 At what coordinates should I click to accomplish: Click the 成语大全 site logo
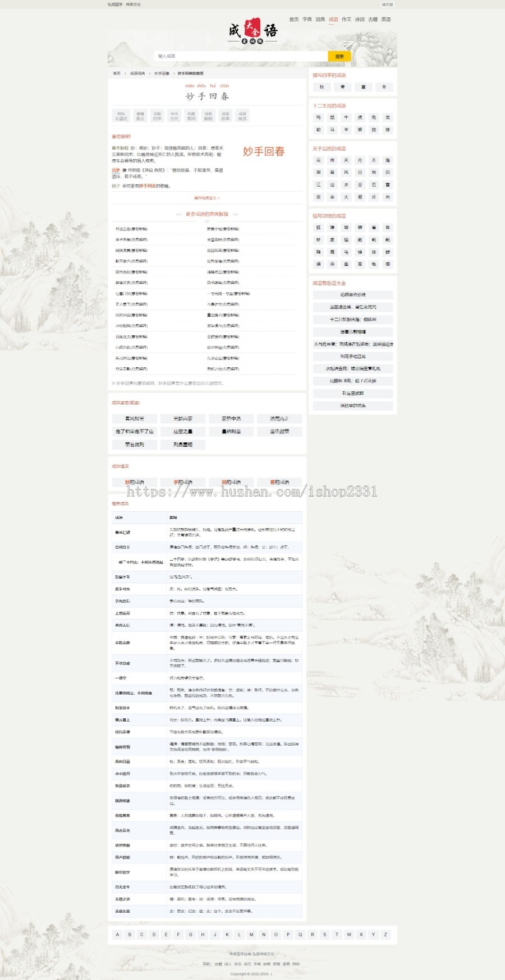click(x=252, y=31)
